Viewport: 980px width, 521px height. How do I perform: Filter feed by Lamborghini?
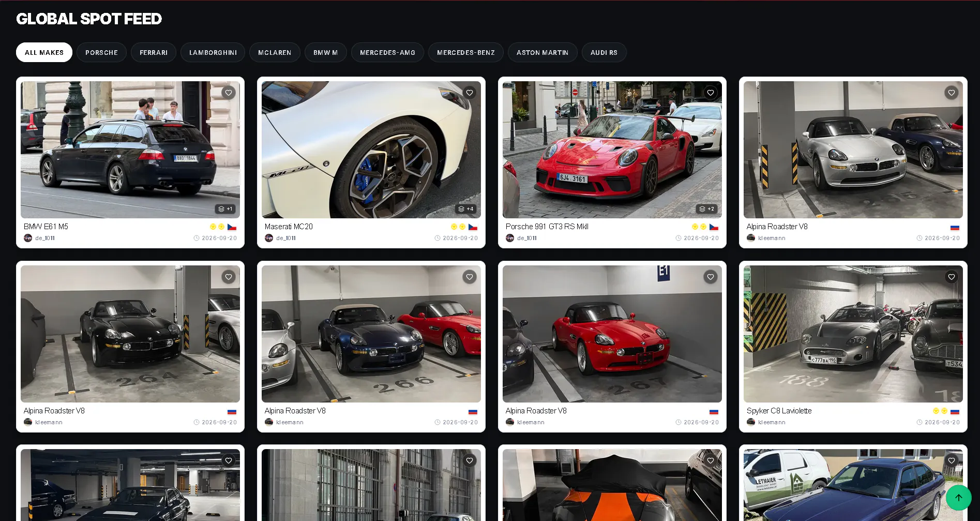213,52
